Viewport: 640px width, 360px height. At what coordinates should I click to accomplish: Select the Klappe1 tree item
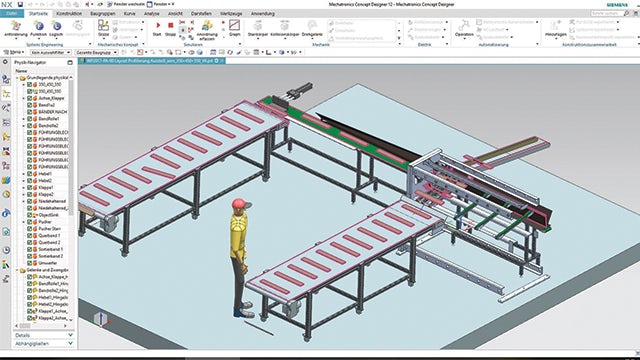46,187
